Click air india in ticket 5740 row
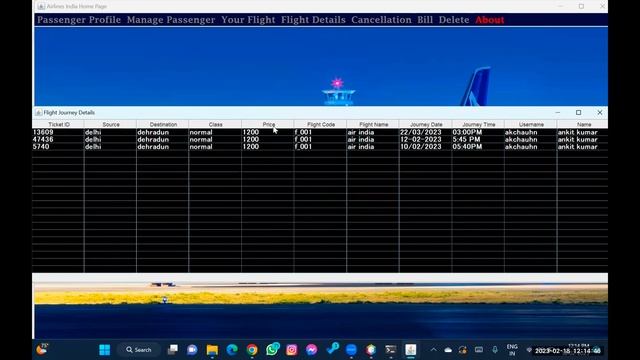 373,147
